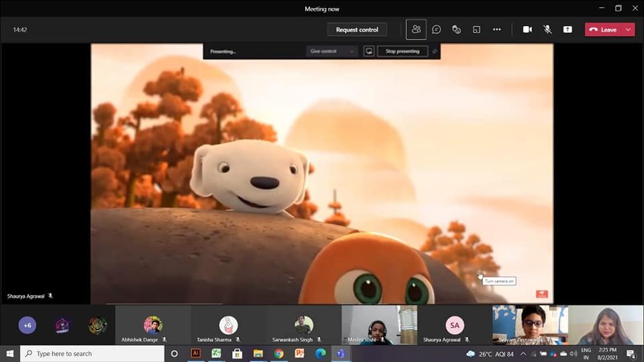Switch to Microsoft Teams taskbar icon

coord(341,353)
